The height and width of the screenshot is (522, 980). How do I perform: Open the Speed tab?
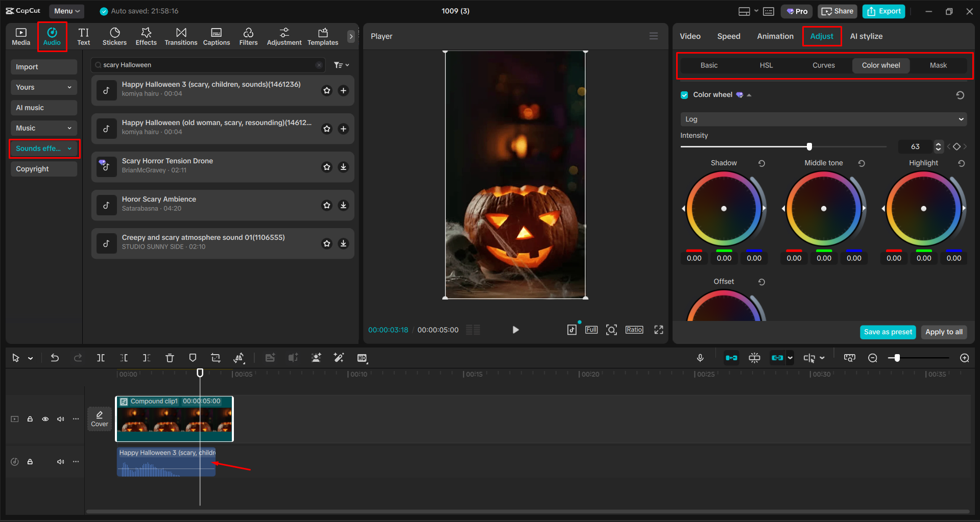729,36
